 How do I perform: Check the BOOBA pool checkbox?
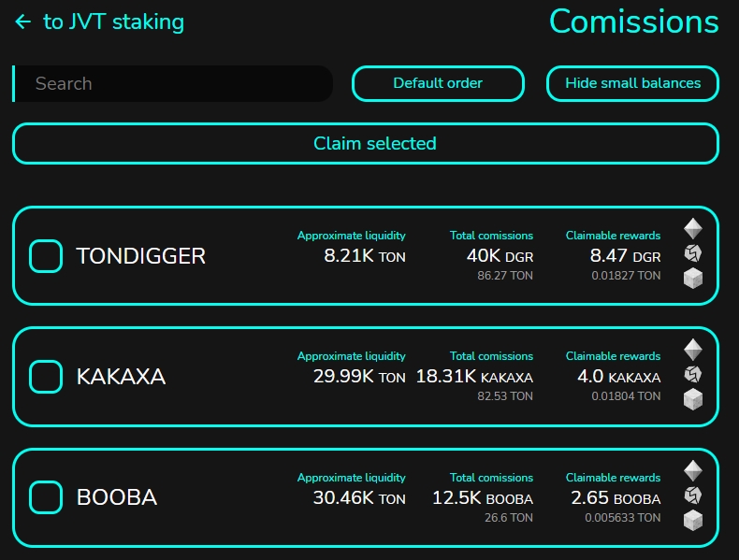click(x=46, y=497)
